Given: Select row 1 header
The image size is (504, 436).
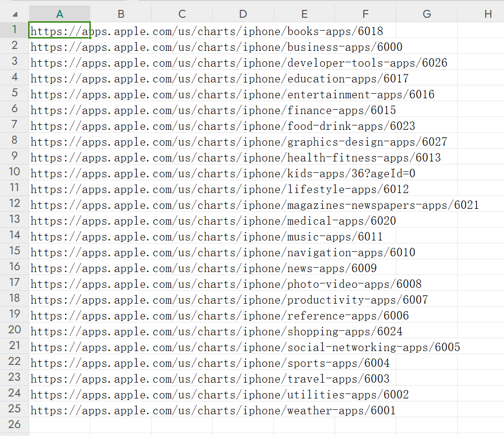Looking at the screenshot, I should (x=14, y=30).
